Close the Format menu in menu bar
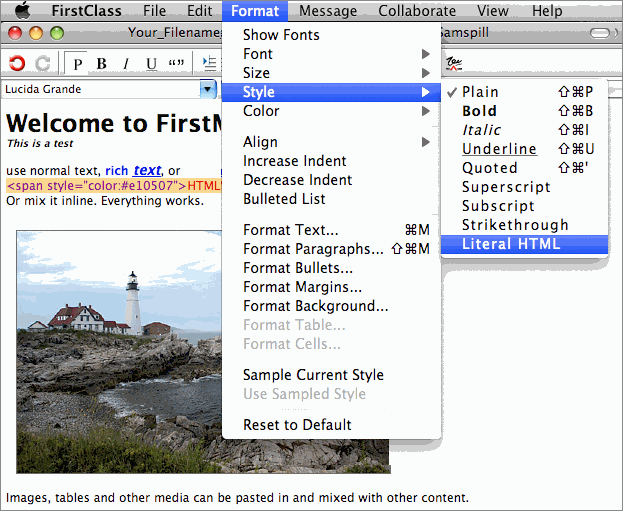Screen dimensions: 642x520 (x=255, y=11)
